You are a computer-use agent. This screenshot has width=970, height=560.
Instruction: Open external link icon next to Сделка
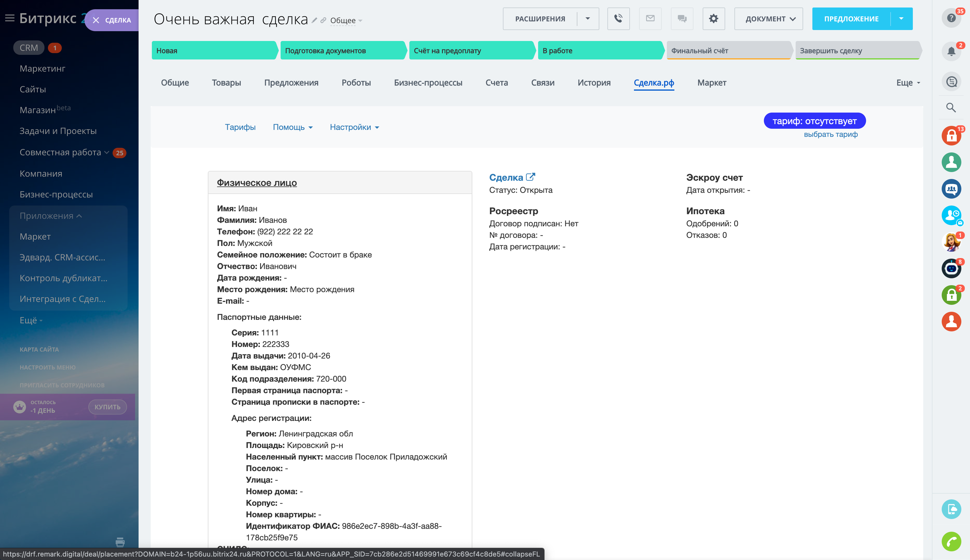[530, 177]
